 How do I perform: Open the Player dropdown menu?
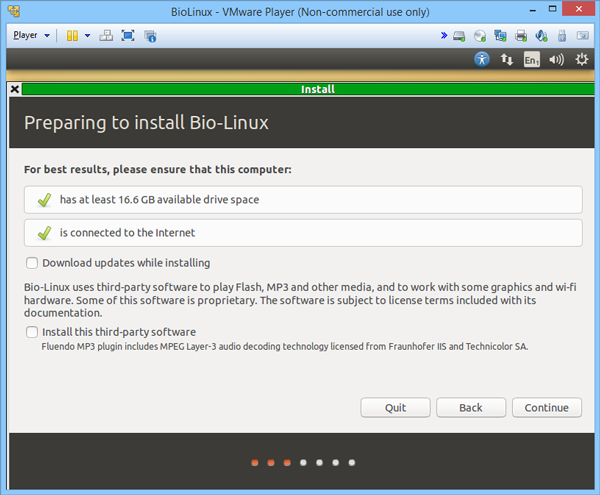(32, 35)
